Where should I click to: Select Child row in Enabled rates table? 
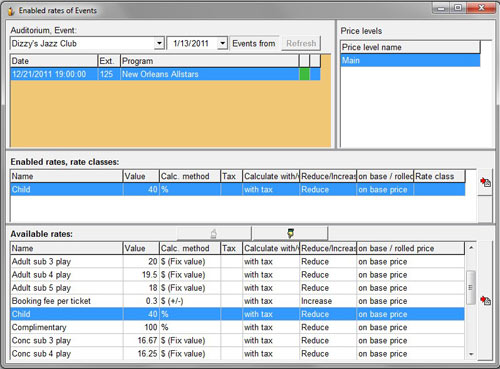[238, 189]
